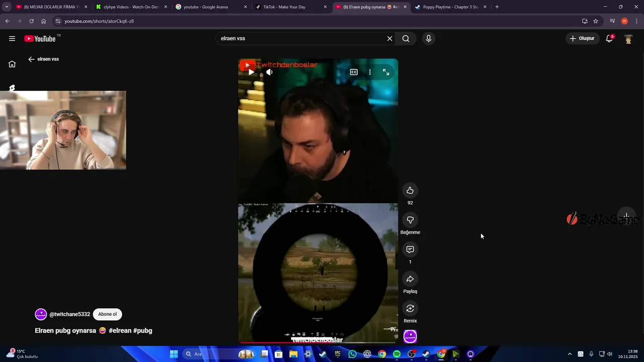Share the Short via Paylaş
The height and width of the screenshot is (362, 644).
pyautogui.click(x=410, y=279)
